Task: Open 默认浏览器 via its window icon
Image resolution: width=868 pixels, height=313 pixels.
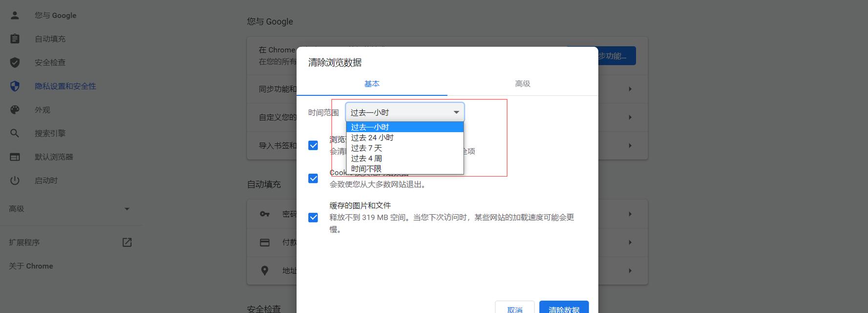Action: click(x=15, y=157)
